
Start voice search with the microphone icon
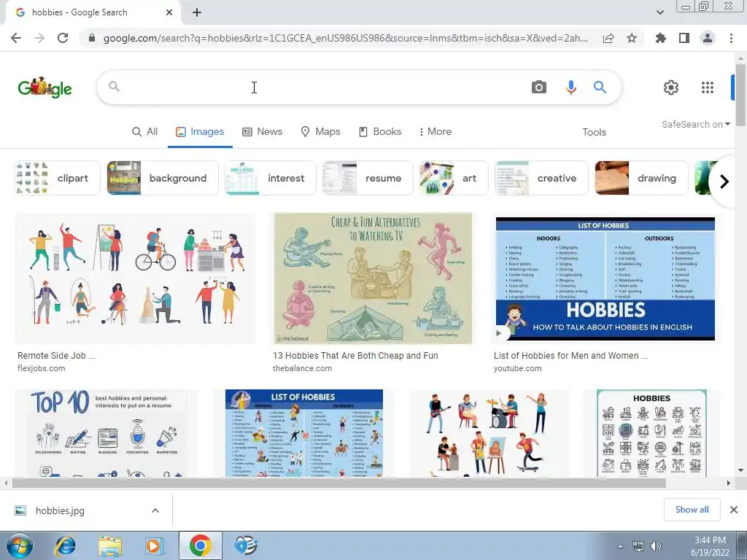click(x=570, y=87)
